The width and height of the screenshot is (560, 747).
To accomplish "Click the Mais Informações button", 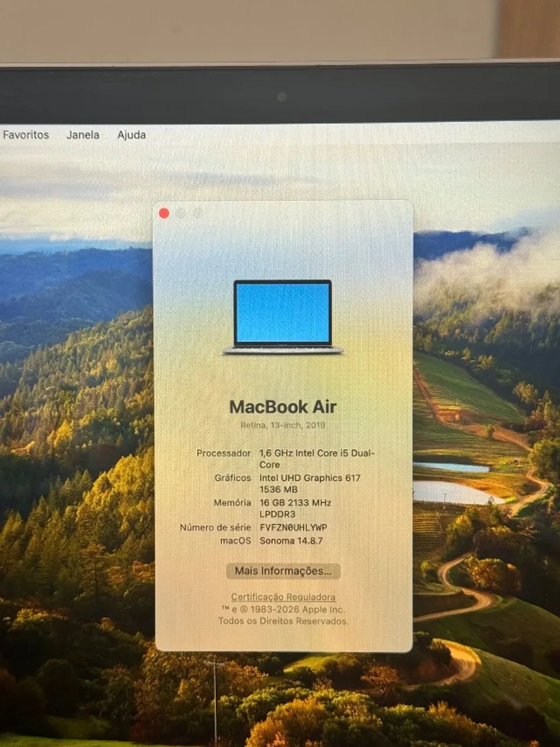I will pyautogui.click(x=283, y=571).
